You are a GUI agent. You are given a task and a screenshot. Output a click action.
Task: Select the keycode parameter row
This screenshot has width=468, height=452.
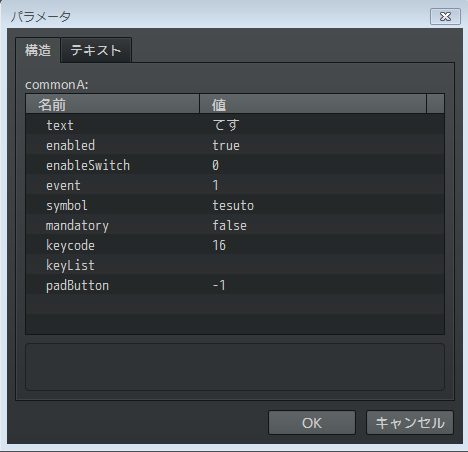[235, 244]
